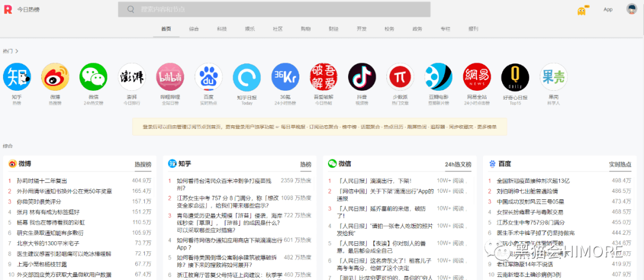Open Weibo item 孙莉时隔十二年复出

pos(42,181)
